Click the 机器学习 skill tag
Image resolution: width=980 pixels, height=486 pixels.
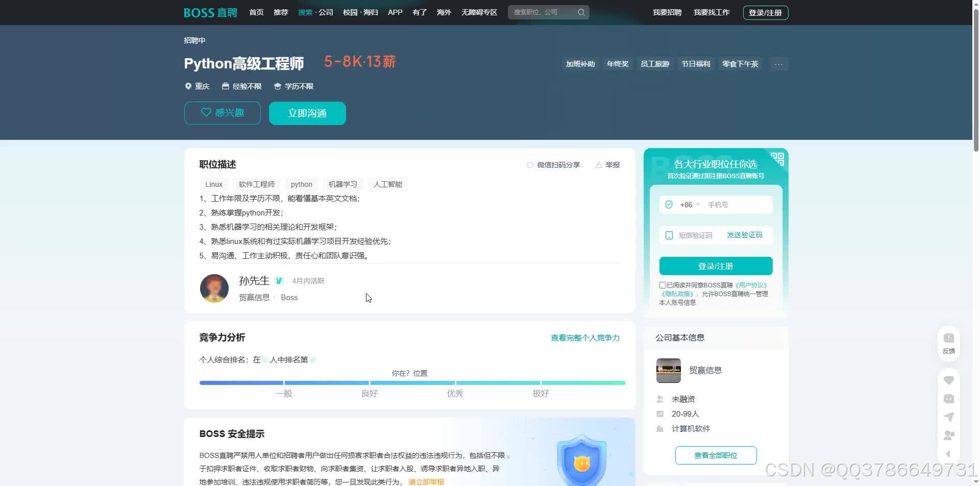(x=343, y=184)
